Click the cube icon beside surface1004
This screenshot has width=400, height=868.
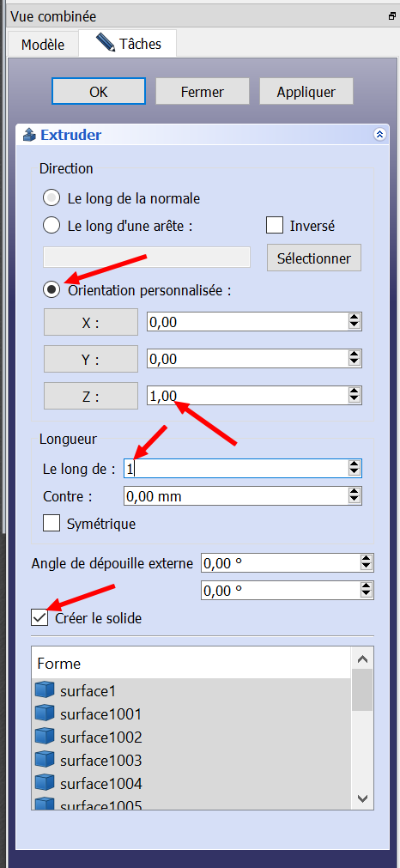(45, 783)
